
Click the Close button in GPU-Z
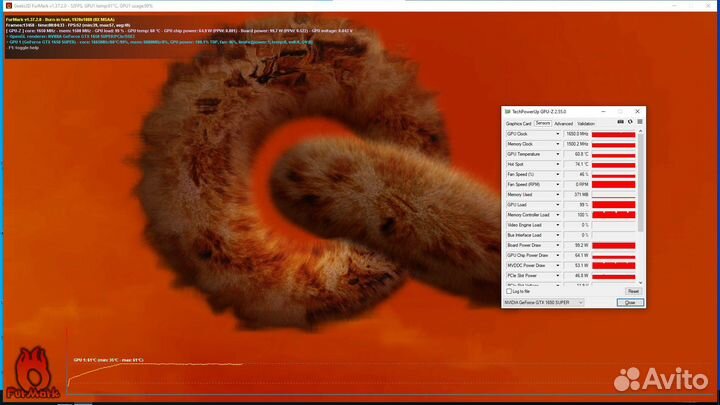pos(631,302)
